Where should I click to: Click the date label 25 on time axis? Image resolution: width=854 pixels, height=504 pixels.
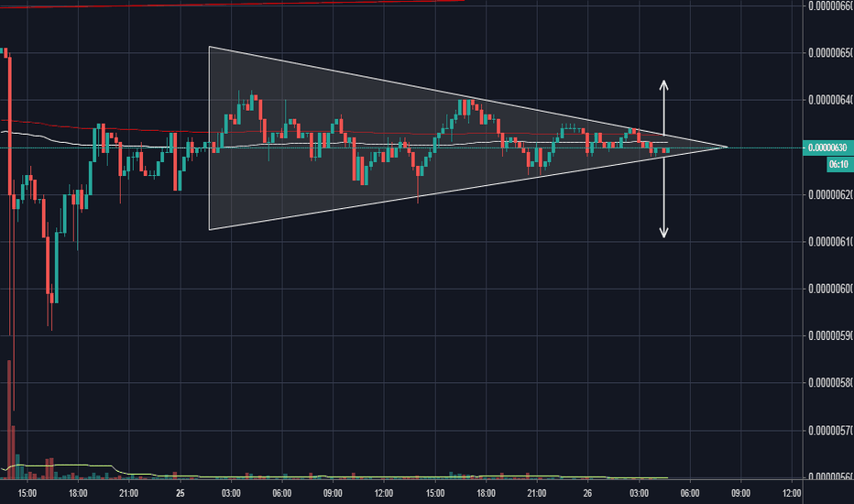coord(181,493)
